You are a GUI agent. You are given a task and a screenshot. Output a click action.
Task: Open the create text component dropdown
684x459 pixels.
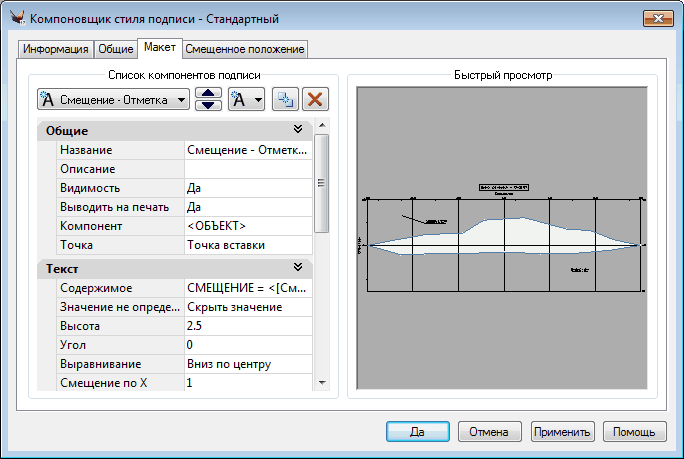pyautogui.click(x=245, y=99)
